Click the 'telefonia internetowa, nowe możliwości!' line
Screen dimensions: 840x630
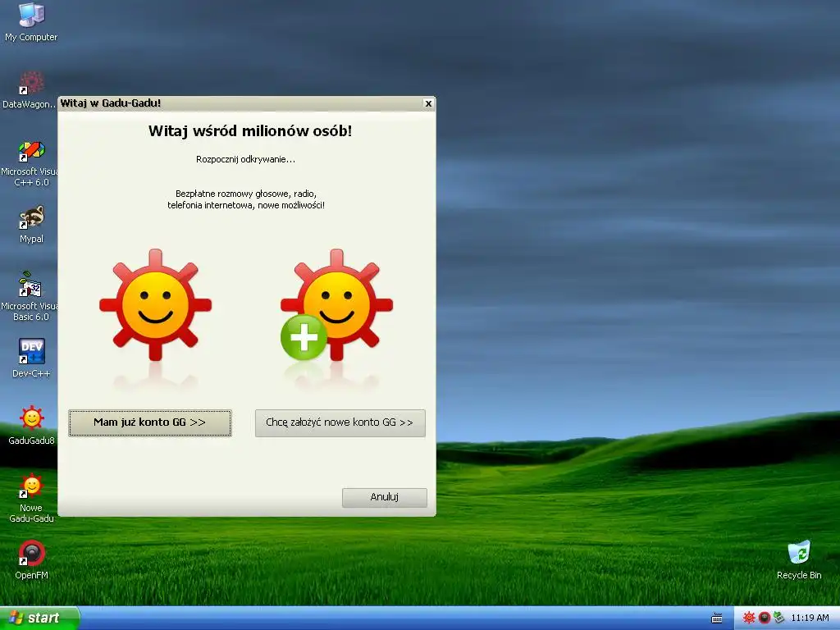pos(246,205)
